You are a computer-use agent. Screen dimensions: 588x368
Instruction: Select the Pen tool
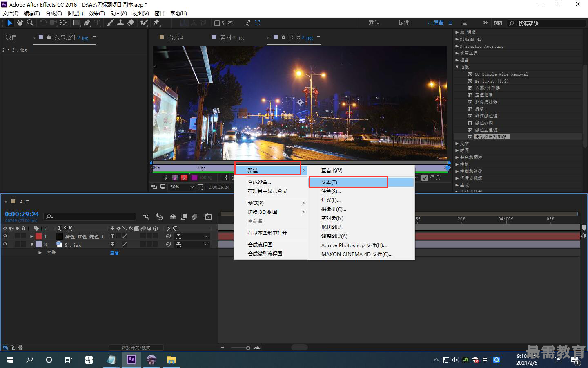(87, 23)
